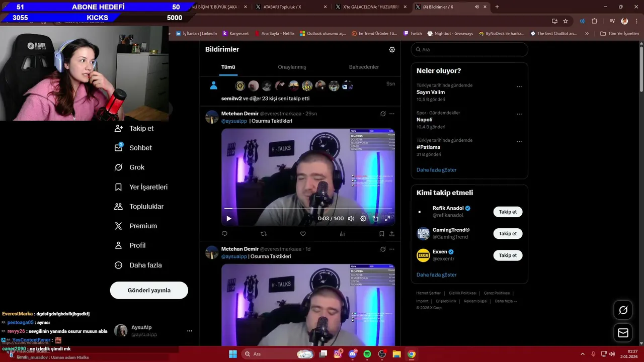Bookmark the first Metehan Demir post
Image resolution: width=644 pixels, height=362 pixels.
382,234
